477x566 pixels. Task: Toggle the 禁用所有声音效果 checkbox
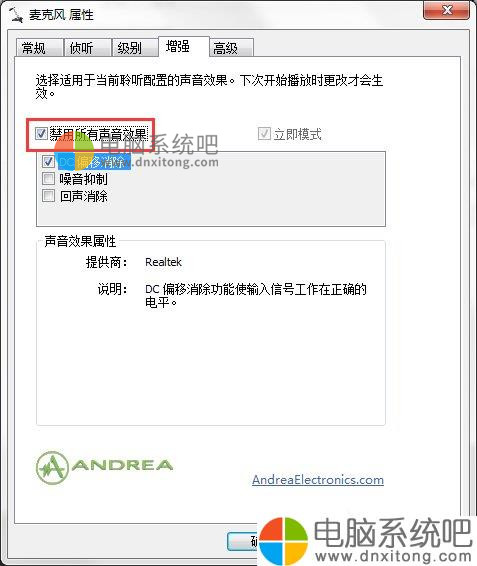[41, 134]
